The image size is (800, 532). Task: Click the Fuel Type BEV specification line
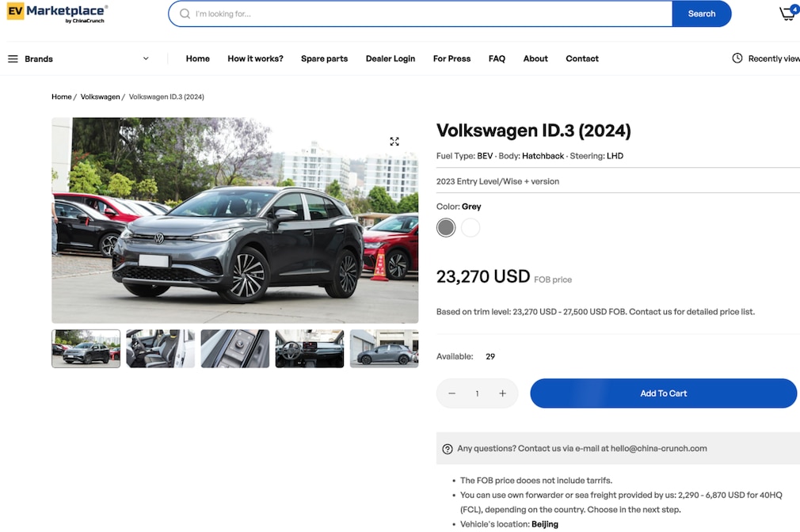(530, 156)
